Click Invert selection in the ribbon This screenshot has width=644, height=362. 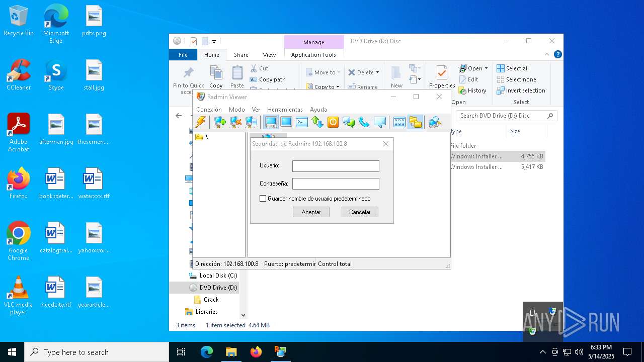tap(521, 90)
